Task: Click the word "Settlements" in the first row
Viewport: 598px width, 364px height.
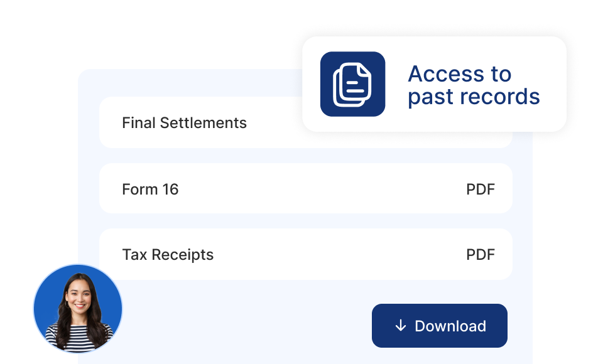Action: (204, 123)
